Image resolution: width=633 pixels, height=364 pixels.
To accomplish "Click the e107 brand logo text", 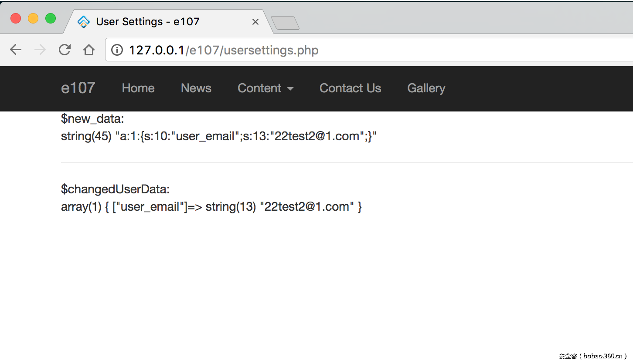I will [x=78, y=88].
